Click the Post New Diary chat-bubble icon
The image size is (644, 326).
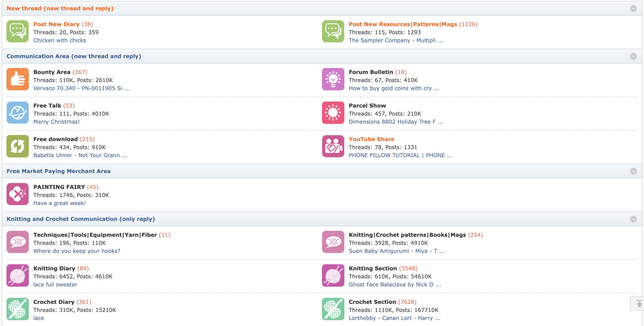(x=17, y=31)
